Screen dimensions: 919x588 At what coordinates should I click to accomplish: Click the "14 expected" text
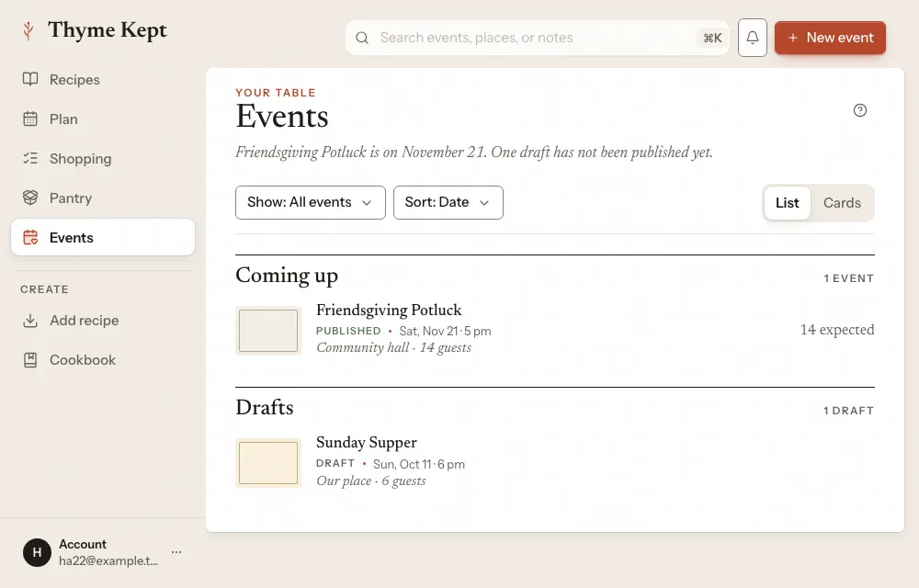point(837,330)
